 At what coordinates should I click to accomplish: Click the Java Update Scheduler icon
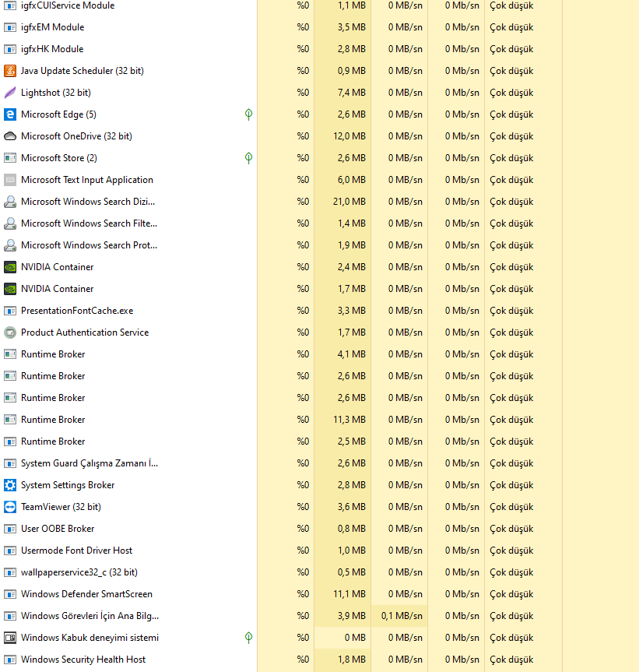click(10, 71)
